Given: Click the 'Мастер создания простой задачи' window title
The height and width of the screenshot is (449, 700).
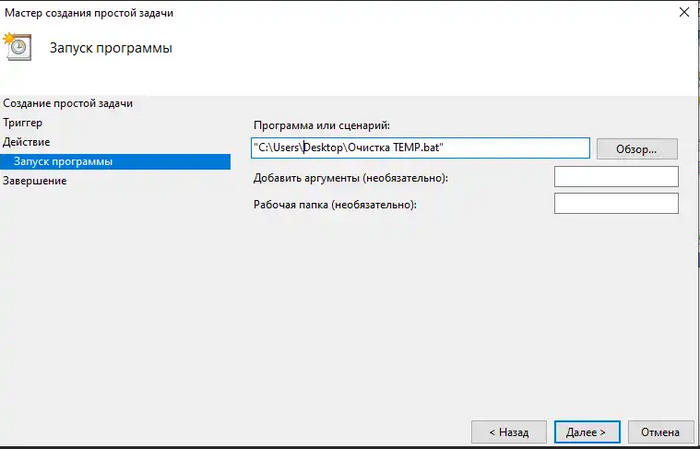Looking at the screenshot, I should coord(87,12).
